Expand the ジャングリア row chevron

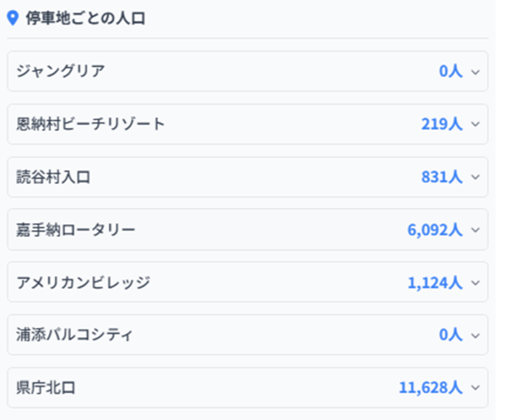pos(475,72)
